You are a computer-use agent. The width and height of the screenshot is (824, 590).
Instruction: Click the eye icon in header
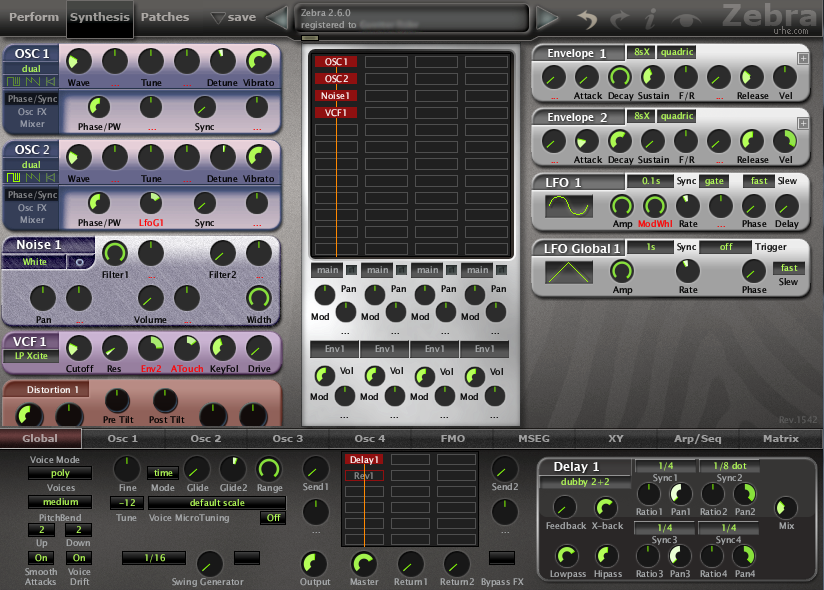(x=686, y=20)
